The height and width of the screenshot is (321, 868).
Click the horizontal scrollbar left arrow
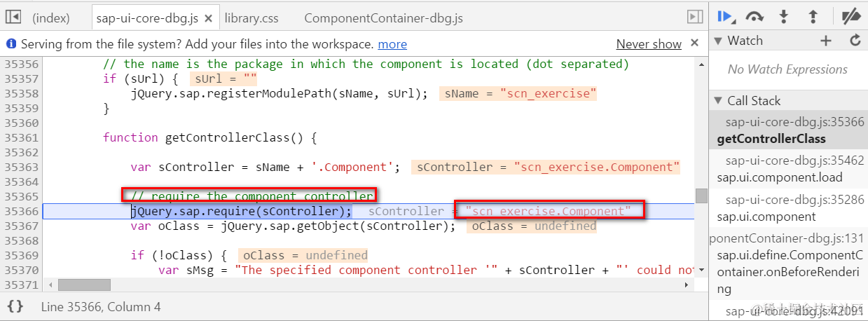[x=49, y=285]
